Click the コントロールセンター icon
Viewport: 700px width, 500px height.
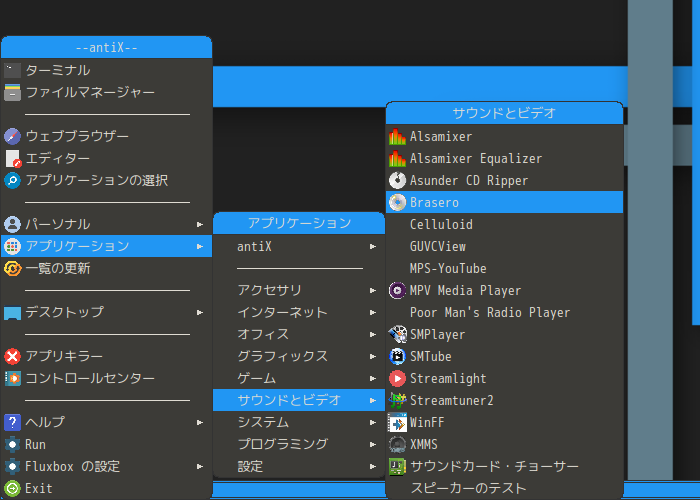(12, 378)
